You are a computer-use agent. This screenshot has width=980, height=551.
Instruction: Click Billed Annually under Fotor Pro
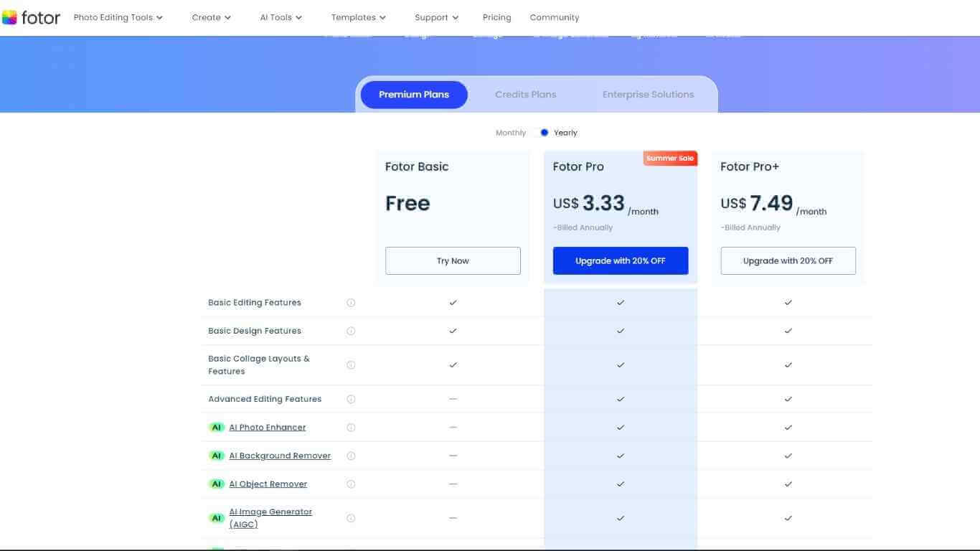click(583, 228)
